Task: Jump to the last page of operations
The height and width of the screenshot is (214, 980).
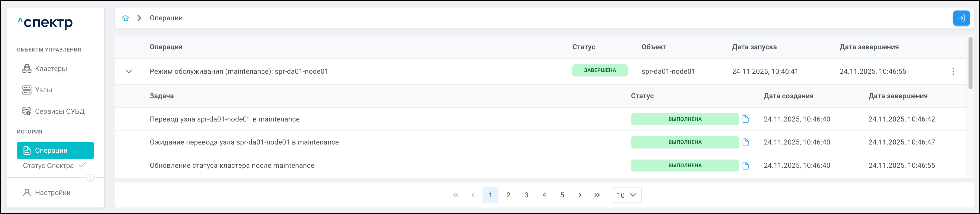Action: [x=597, y=195]
